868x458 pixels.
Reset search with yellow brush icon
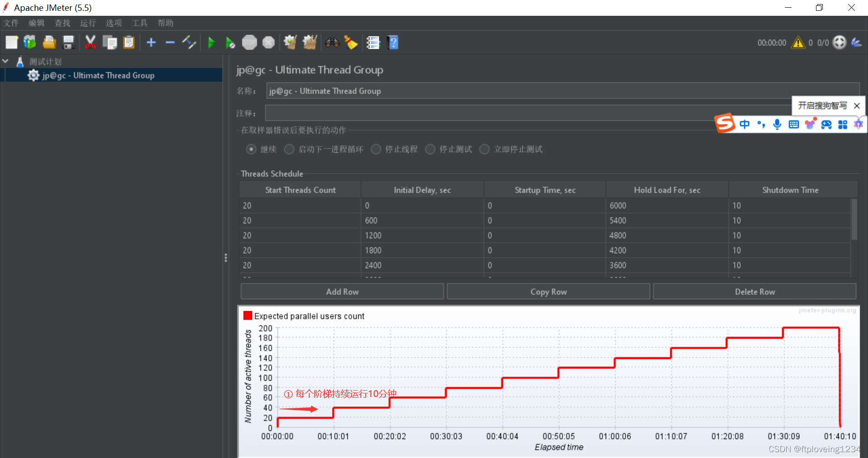coord(351,42)
